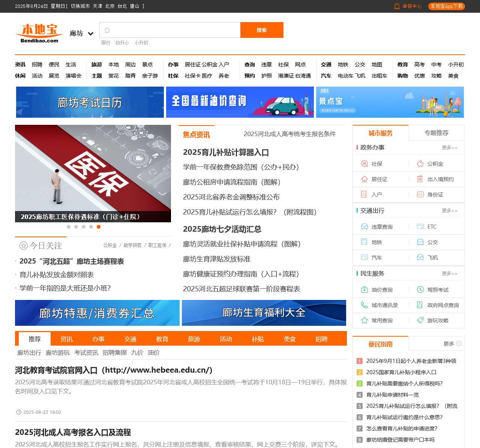Image resolution: width=480 pixels, height=448 pixels.
Task: Switch to the first carousel slide dot
Action: pyautogui.click(x=69, y=227)
